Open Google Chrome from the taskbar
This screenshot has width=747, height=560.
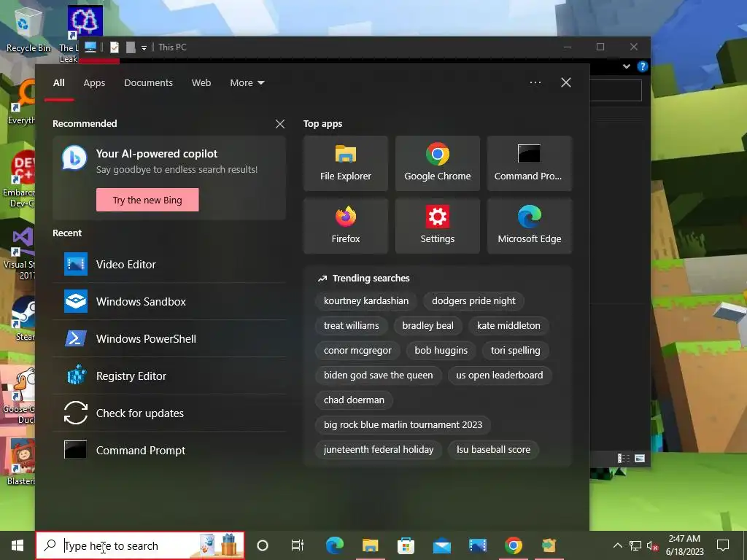point(513,545)
